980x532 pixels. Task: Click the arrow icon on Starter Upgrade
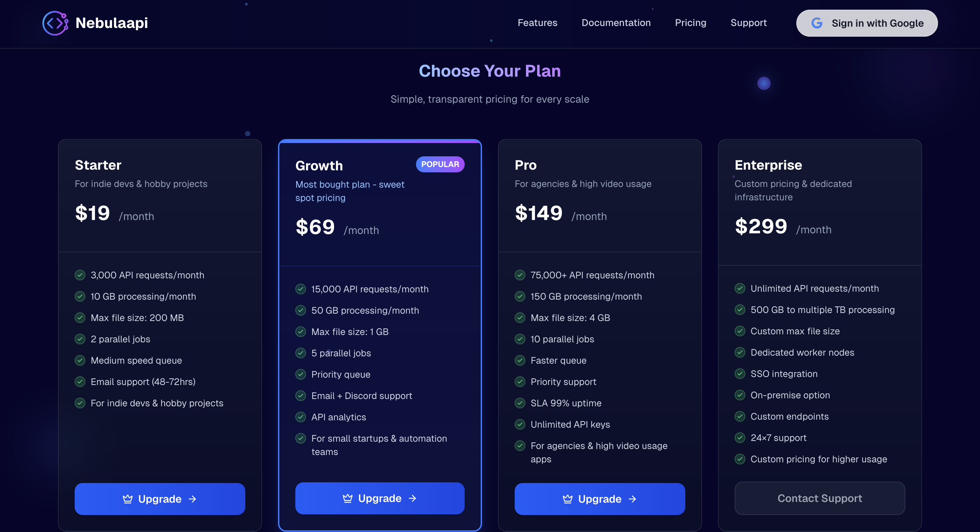click(x=193, y=499)
